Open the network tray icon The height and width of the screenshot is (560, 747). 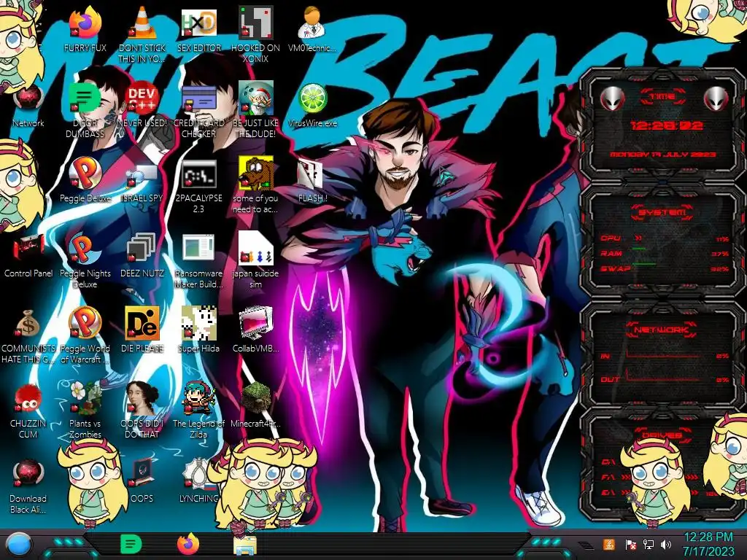(x=649, y=544)
